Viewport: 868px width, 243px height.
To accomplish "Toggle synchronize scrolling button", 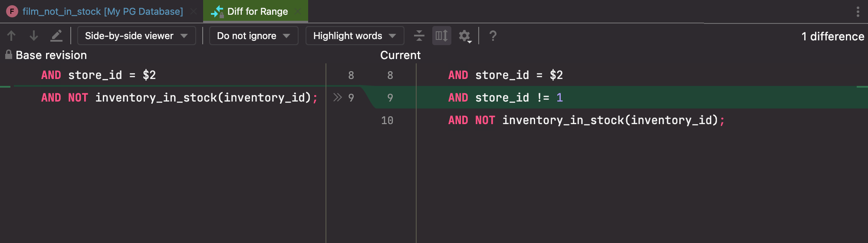I will [441, 36].
